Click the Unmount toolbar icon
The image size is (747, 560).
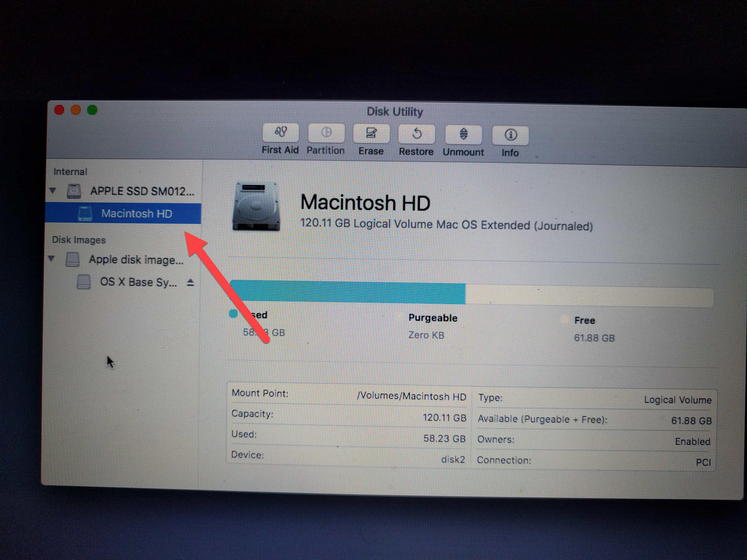click(463, 135)
